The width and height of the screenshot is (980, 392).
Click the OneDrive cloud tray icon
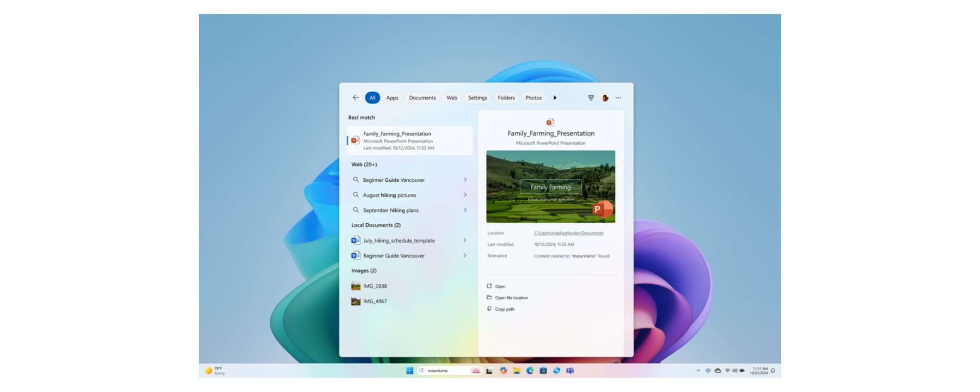(717, 370)
